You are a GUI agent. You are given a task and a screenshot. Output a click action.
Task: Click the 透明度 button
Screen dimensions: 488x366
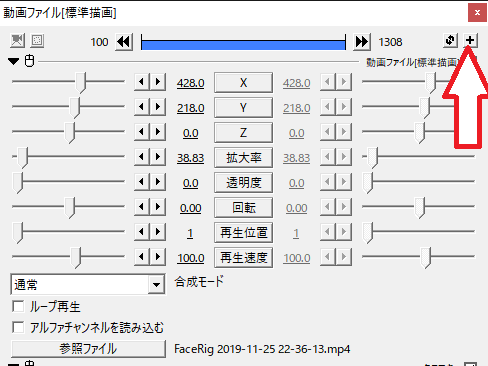coord(243,183)
